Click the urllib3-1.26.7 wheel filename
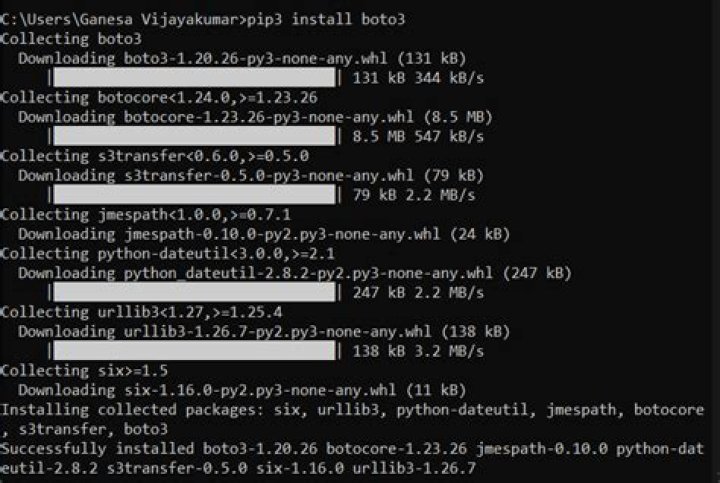Viewport: 720px width, 483px height. pos(277,331)
